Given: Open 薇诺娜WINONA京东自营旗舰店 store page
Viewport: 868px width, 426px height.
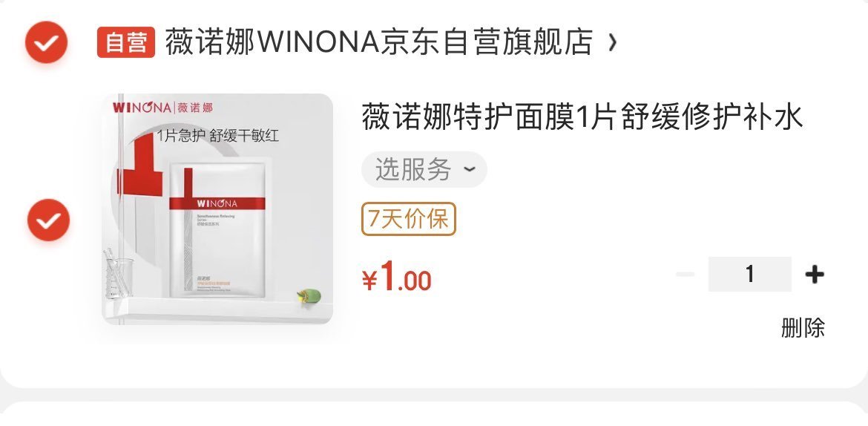Looking at the screenshot, I should pyautogui.click(x=379, y=42).
